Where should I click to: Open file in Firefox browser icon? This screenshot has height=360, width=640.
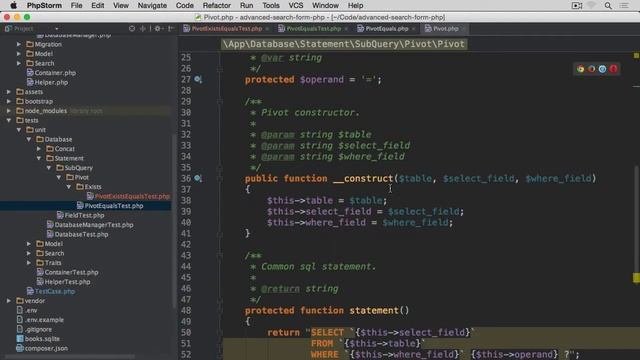tap(591, 69)
